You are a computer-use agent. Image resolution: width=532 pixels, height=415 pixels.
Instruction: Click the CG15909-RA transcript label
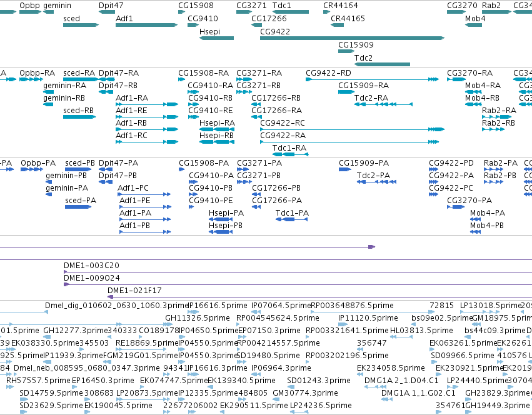(363, 86)
